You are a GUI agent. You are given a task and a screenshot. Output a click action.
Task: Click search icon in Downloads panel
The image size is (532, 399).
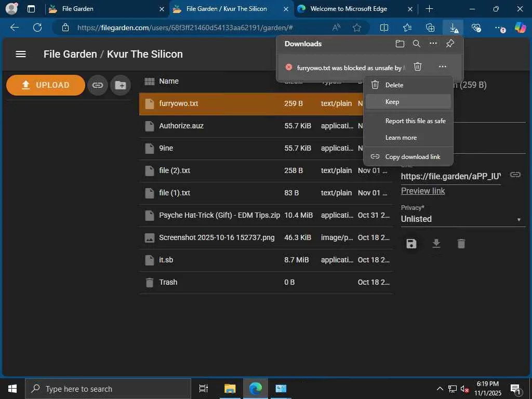pyautogui.click(x=417, y=44)
